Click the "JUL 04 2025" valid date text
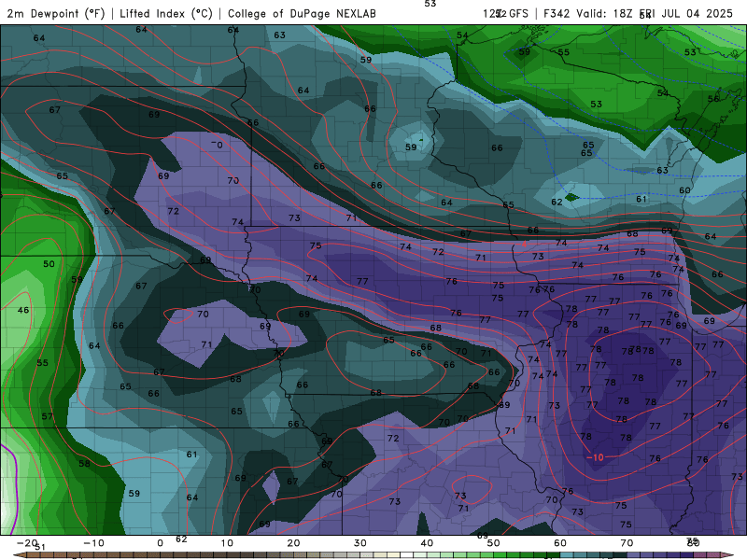The image size is (747, 560). click(x=699, y=14)
